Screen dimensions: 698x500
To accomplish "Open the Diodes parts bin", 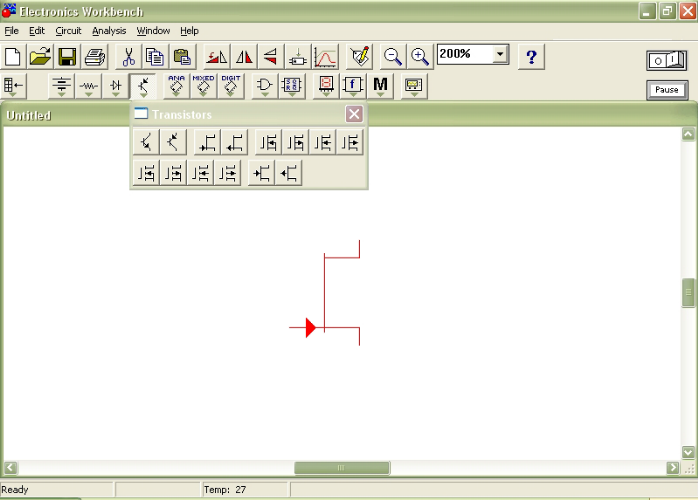I will coord(115,85).
